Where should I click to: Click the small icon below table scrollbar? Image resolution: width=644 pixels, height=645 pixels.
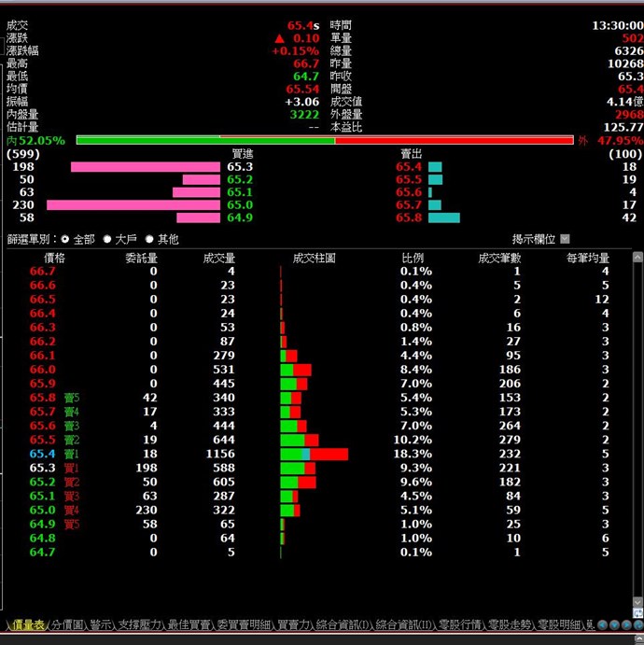(637, 613)
